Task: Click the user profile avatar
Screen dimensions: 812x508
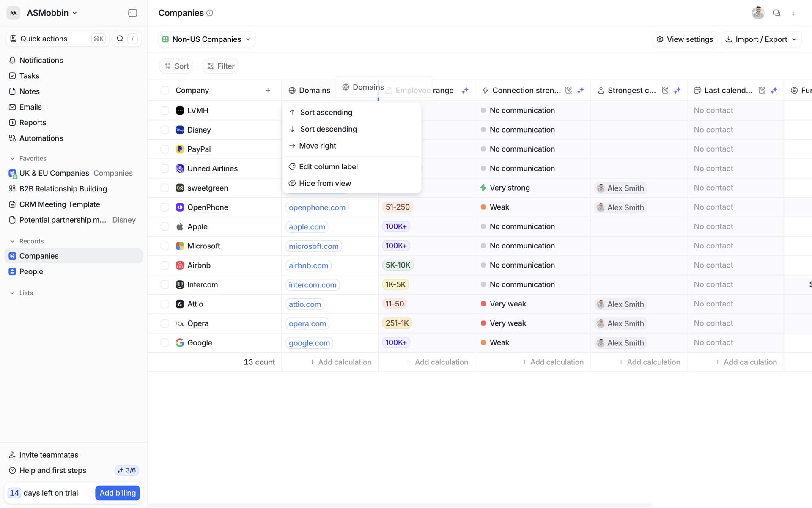Action: tap(758, 13)
